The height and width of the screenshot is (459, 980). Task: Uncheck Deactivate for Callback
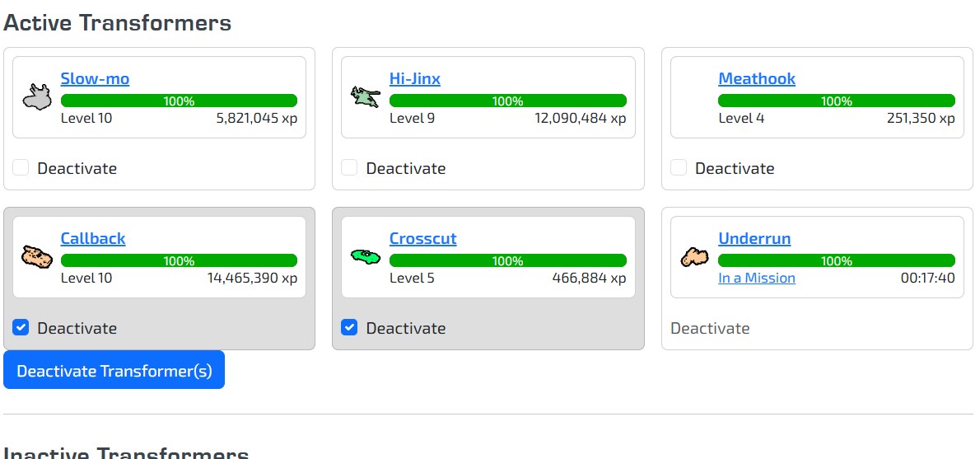21,328
